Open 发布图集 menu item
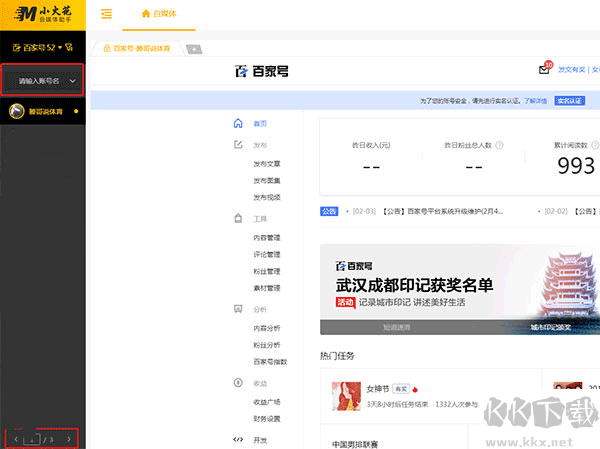The width and height of the screenshot is (600, 449). click(267, 181)
